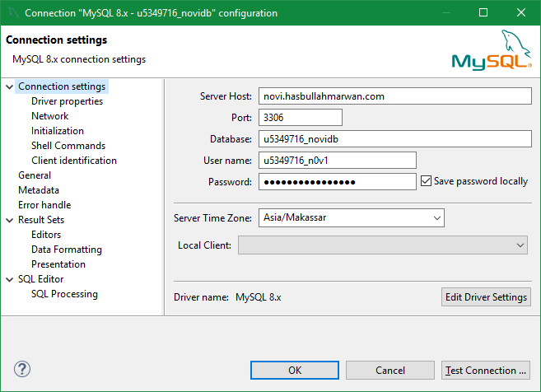541x392 pixels.
Task: Click the MySQL 8.x connection settings subtitle
Action: pos(79,59)
